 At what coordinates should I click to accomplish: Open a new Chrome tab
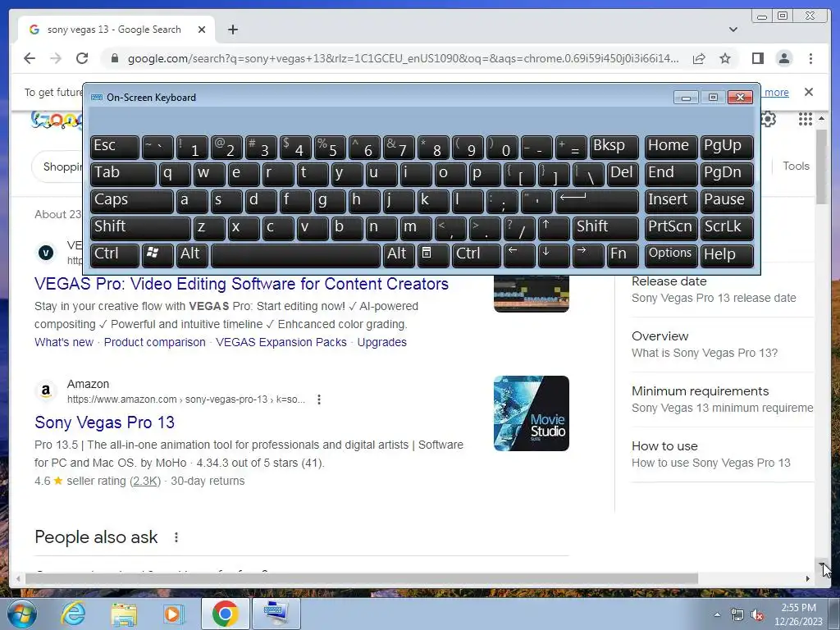pos(232,30)
